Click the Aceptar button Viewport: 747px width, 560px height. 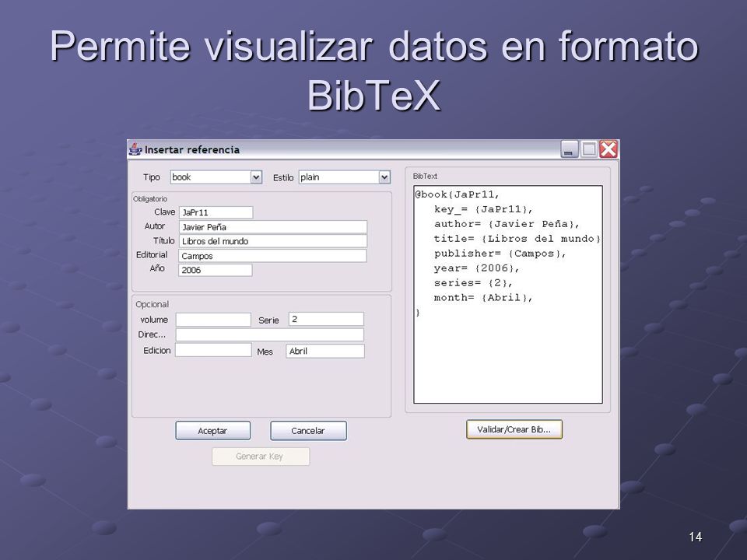tap(213, 430)
